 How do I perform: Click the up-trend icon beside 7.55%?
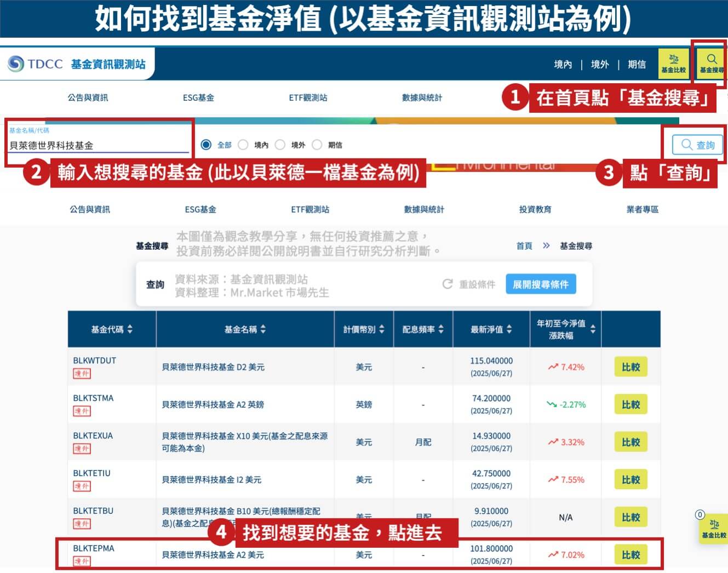tap(553, 479)
